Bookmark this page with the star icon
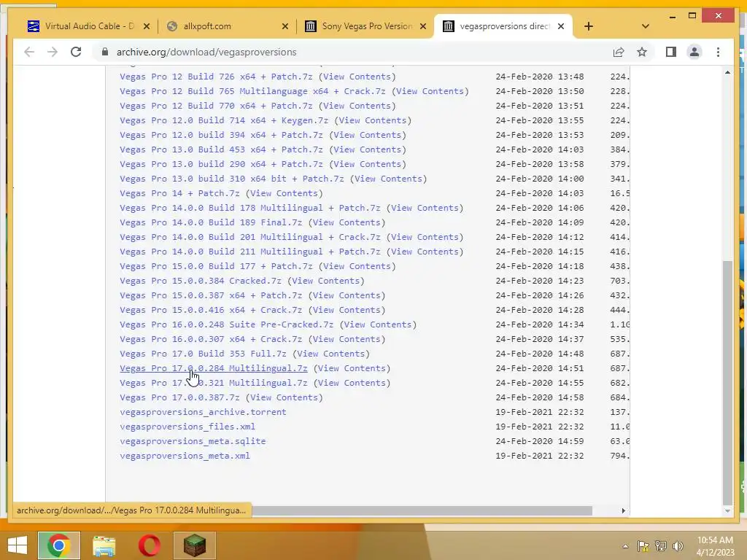 pyautogui.click(x=642, y=52)
